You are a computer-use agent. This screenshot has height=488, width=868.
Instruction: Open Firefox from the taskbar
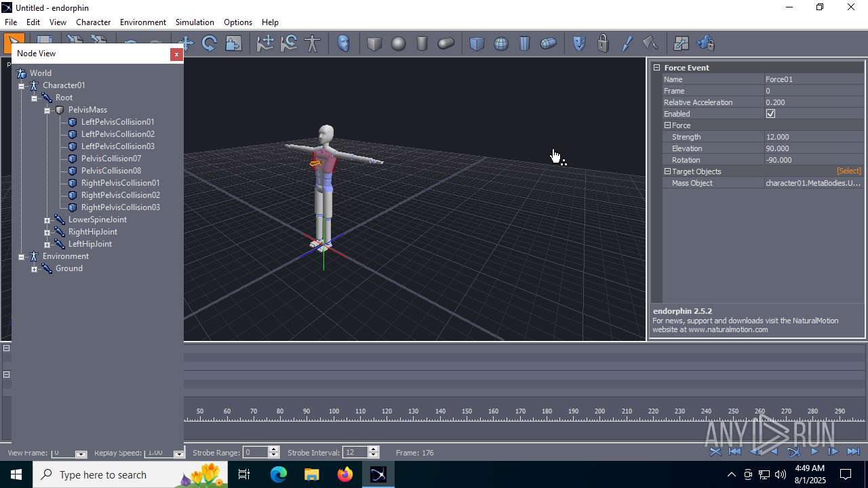345,474
